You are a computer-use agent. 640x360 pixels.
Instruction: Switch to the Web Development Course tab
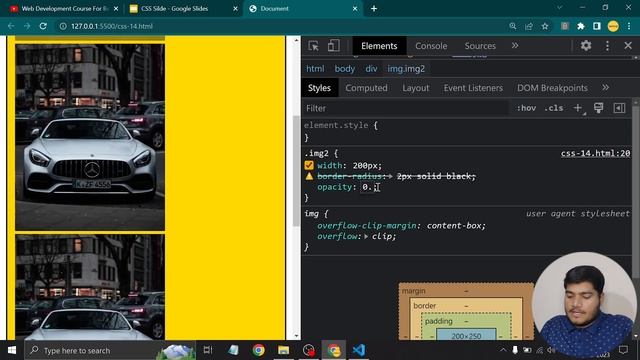point(64,9)
